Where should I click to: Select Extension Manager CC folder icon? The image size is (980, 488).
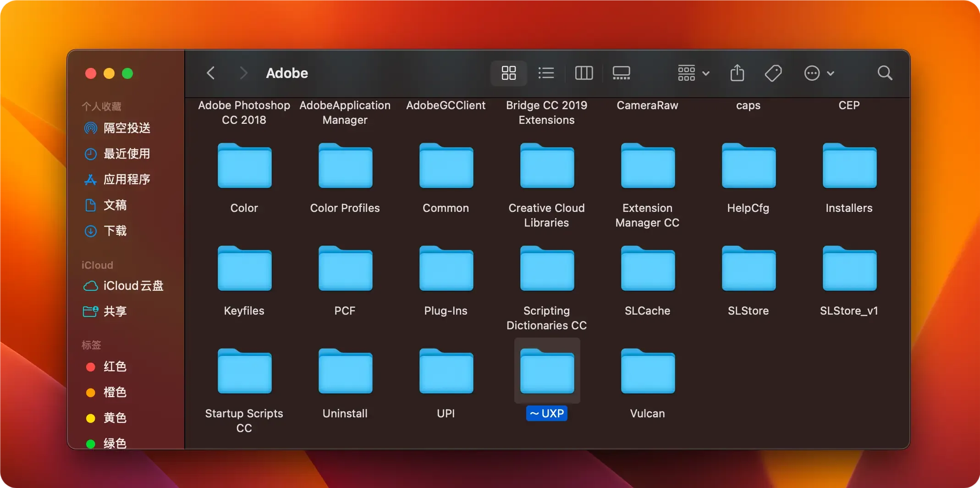pos(648,166)
